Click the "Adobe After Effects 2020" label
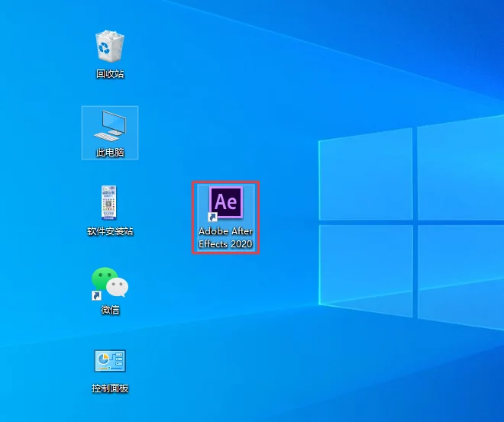 coord(225,237)
